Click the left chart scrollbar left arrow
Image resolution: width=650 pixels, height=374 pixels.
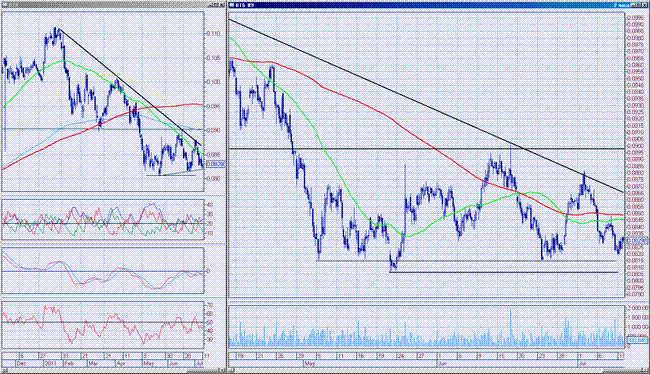(5, 370)
